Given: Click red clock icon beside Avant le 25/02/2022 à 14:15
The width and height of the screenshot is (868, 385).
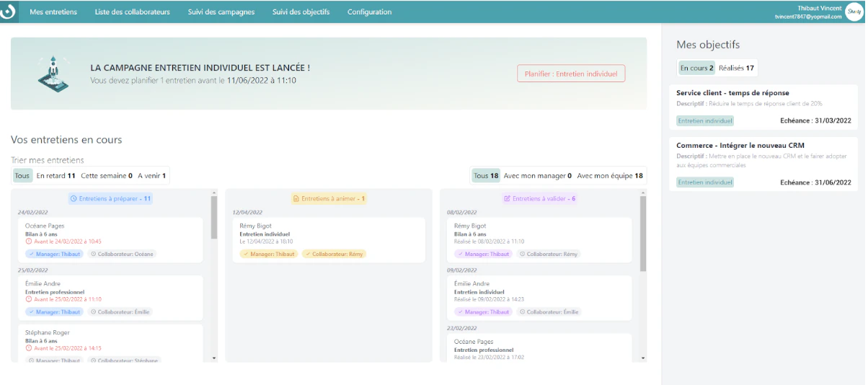Looking at the screenshot, I should (x=29, y=348).
